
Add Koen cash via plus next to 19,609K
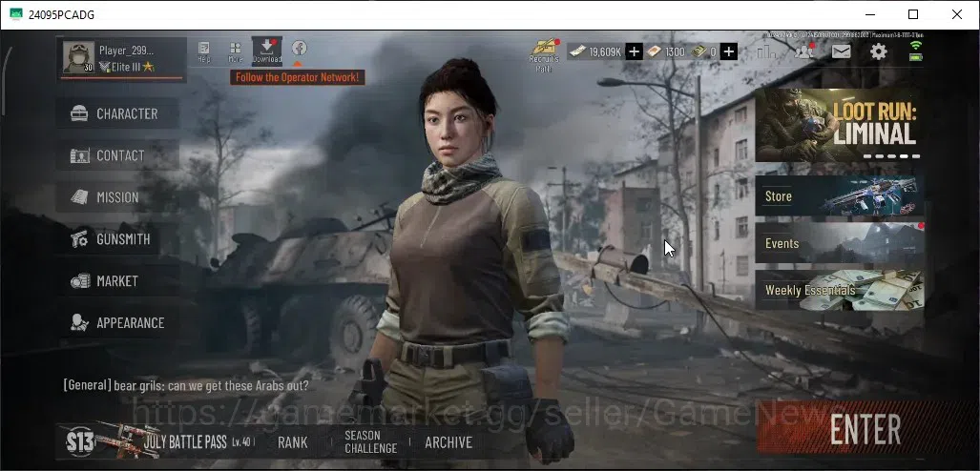pos(634,51)
